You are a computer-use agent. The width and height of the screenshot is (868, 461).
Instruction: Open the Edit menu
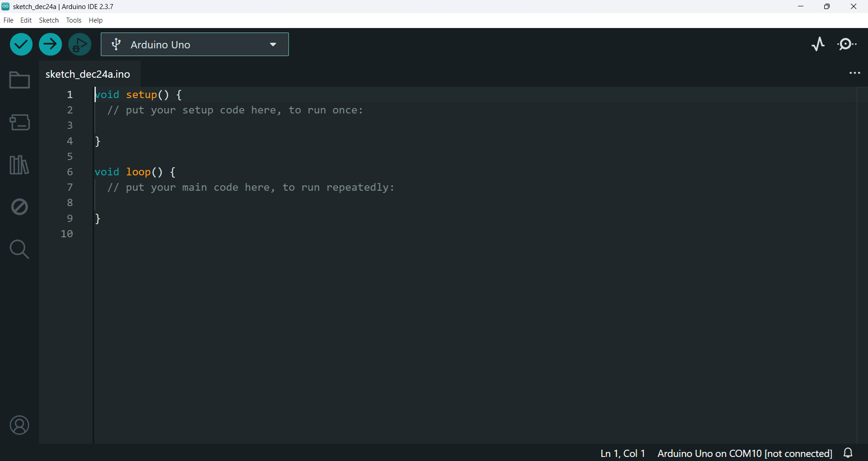[26, 20]
